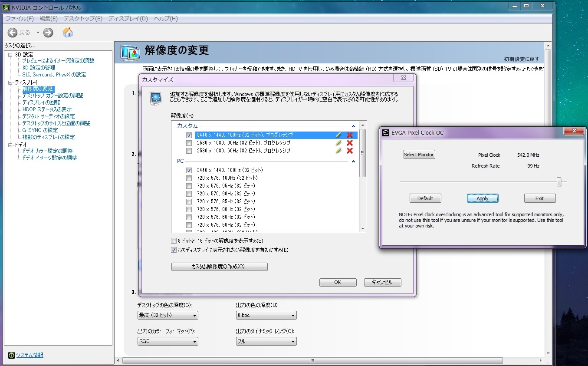Select ディスプレイの回転 tree item
The image size is (588, 366).
41,102
